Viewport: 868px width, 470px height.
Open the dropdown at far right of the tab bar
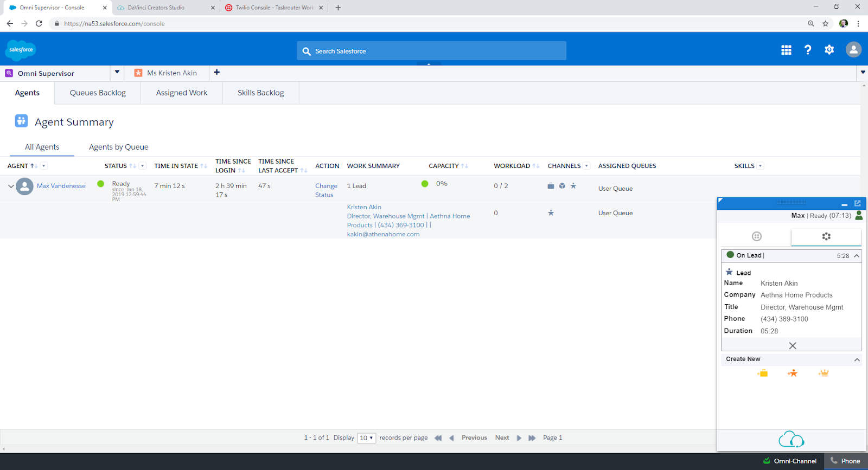(863, 72)
